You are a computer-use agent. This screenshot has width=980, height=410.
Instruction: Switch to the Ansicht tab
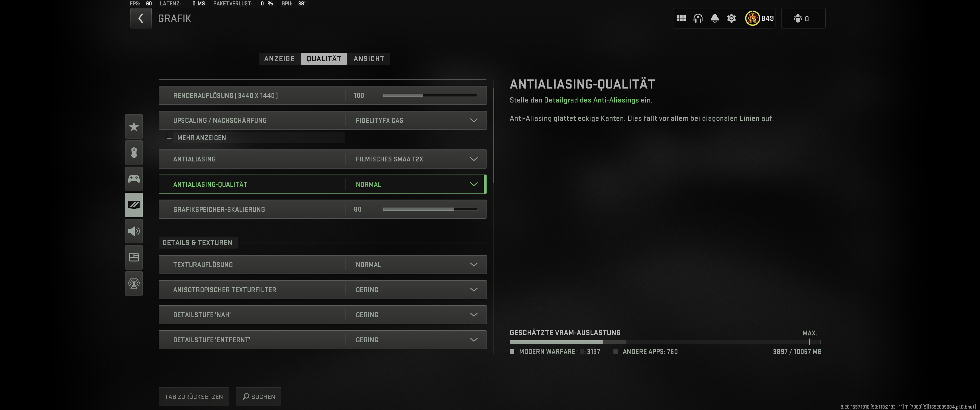coord(369,59)
